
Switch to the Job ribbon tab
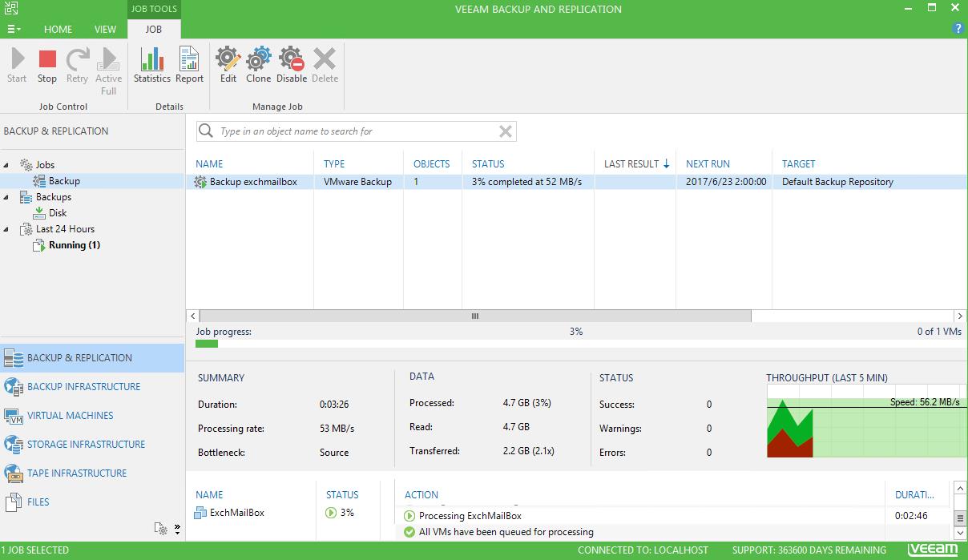[x=154, y=29]
